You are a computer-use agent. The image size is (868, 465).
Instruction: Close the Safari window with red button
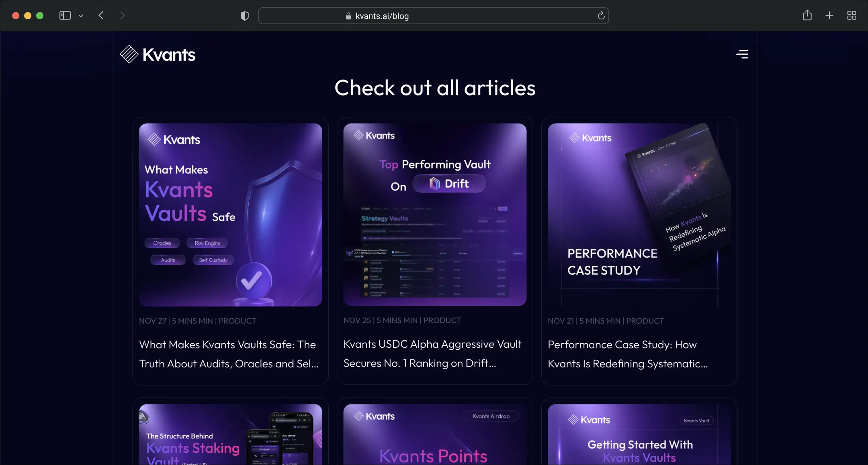click(x=16, y=16)
